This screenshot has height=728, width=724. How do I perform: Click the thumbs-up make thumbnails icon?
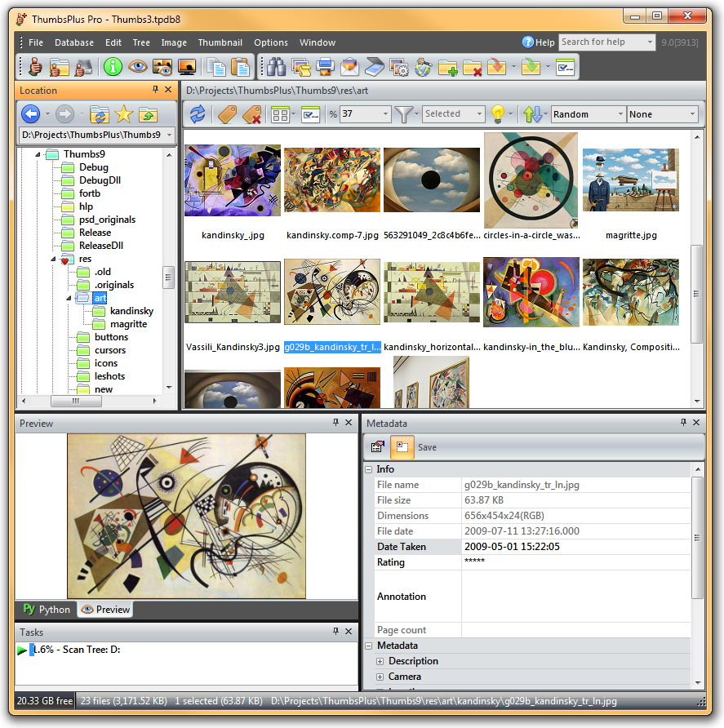[35, 67]
